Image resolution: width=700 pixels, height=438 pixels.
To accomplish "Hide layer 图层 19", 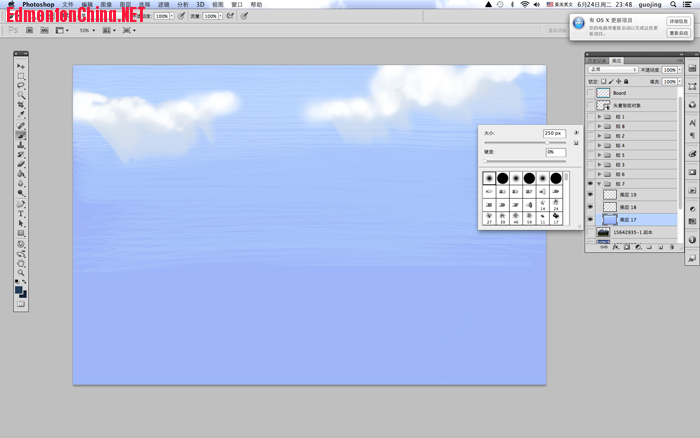I will pos(590,195).
